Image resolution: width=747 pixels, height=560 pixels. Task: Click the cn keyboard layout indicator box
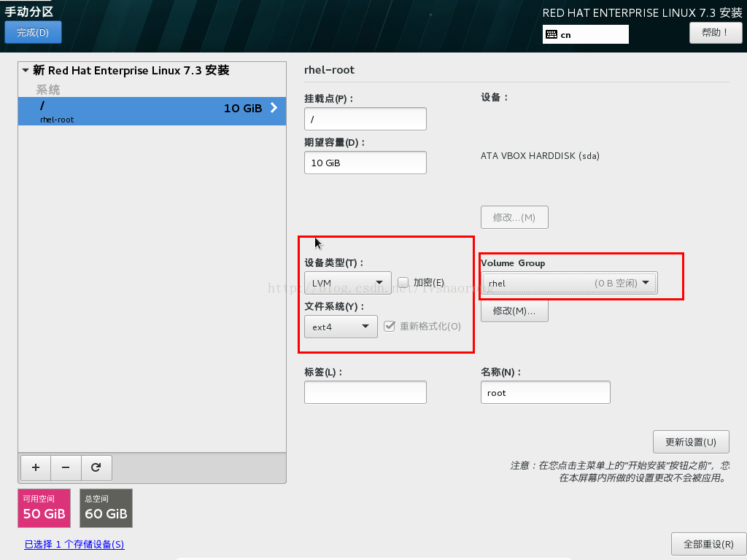586,34
